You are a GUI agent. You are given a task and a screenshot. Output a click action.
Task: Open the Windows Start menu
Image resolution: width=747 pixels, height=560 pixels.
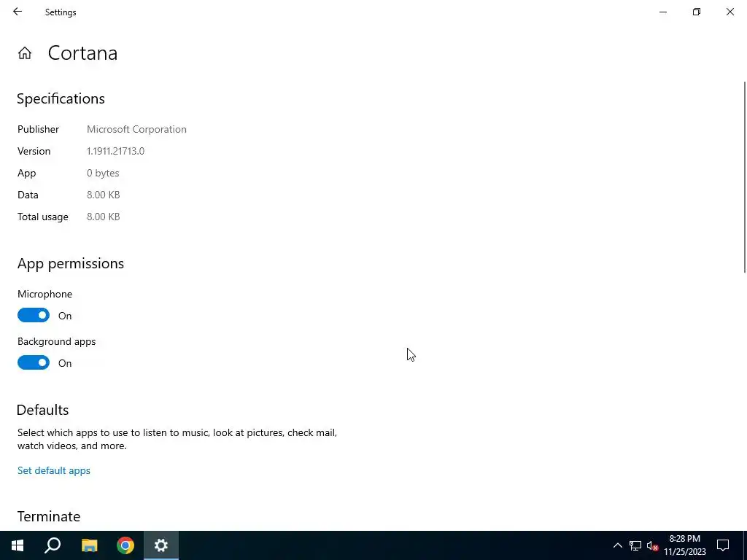(x=18, y=545)
